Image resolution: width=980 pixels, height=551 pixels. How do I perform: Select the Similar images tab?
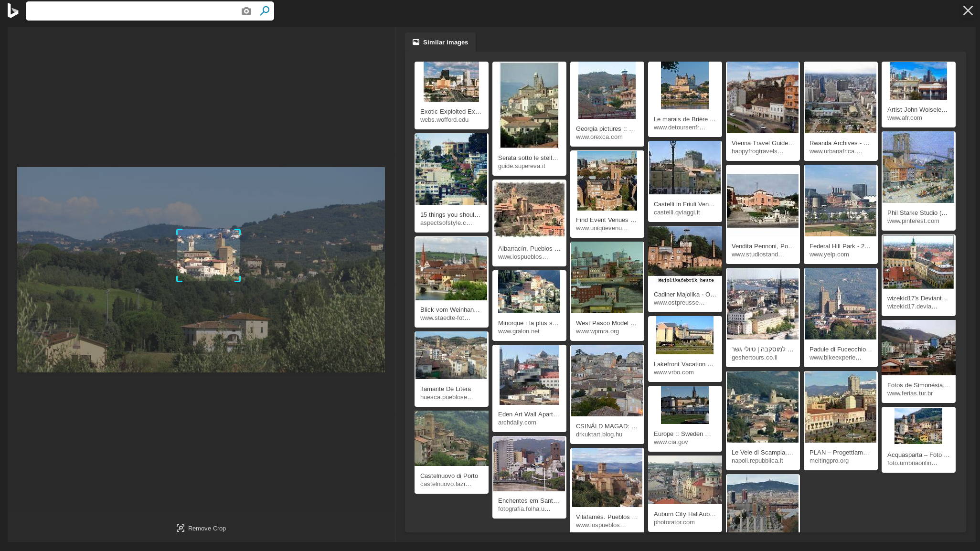(445, 42)
